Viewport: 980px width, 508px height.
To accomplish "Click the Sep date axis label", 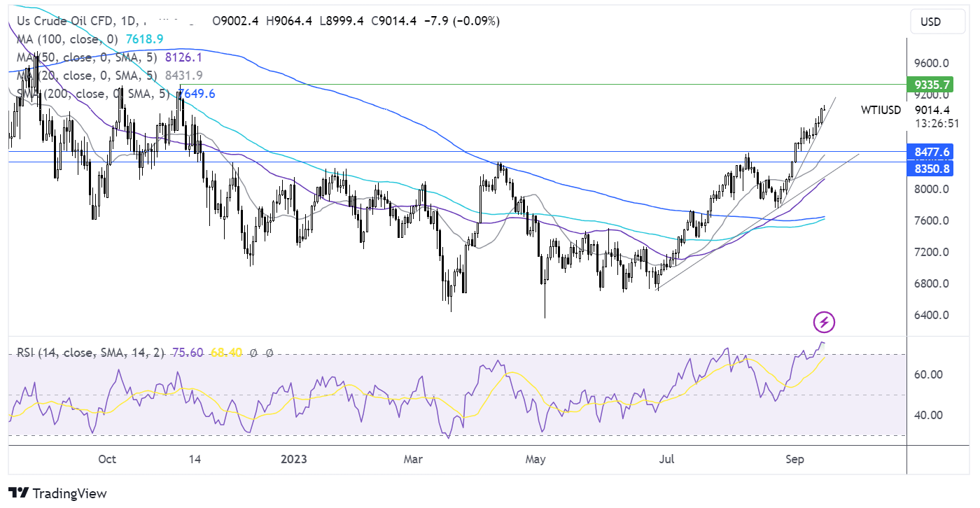I will tap(794, 460).
